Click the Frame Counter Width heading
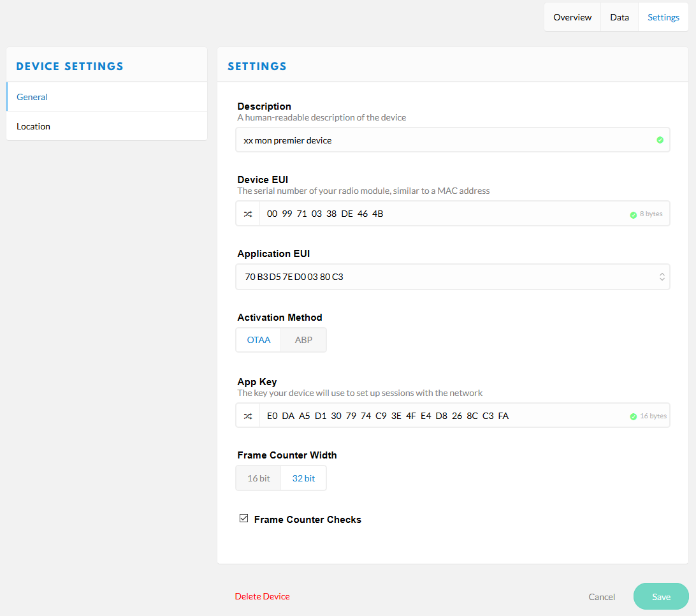This screenshot has width=696, height=616. click(x=287, y=455)
